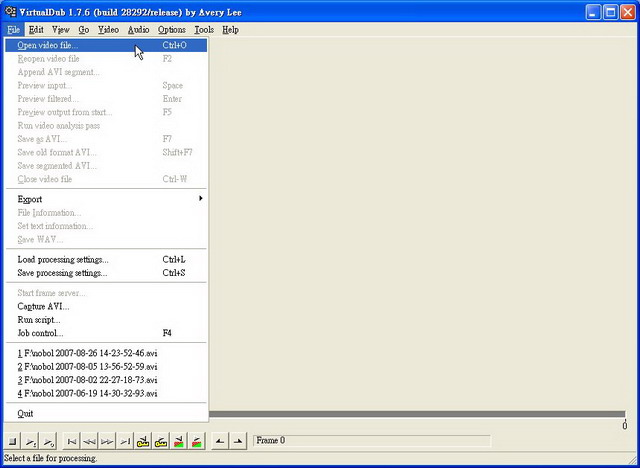Click the mark-out selection end button

point(238,441)
